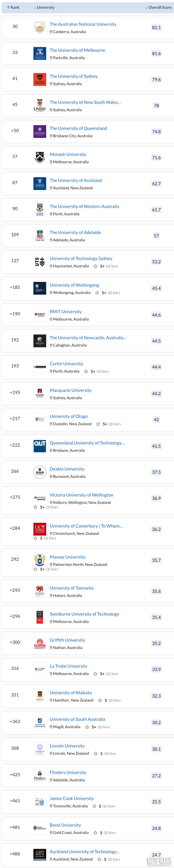Viewport: 174px width, 868px height.
Task: Click the Griffith University red logo
Action: pyautogui.click(x=40, y=643)
